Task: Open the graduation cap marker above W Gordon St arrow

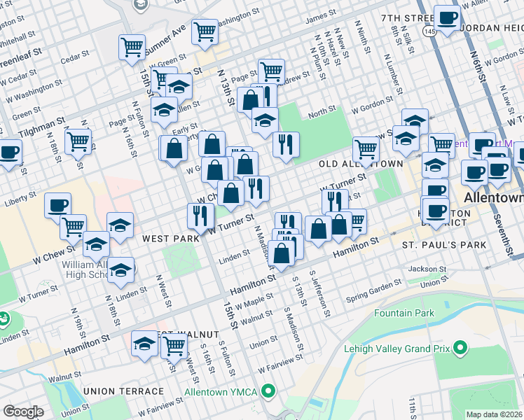Action: (415, 121)
